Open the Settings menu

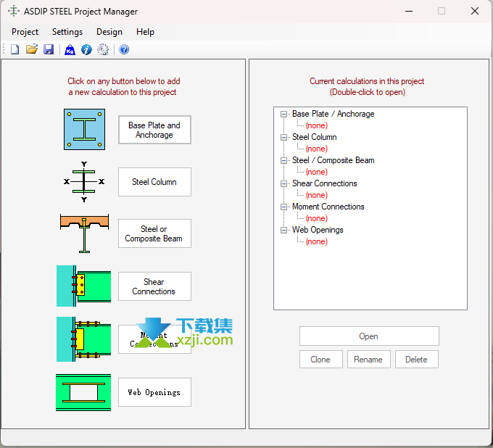[67, 32]
